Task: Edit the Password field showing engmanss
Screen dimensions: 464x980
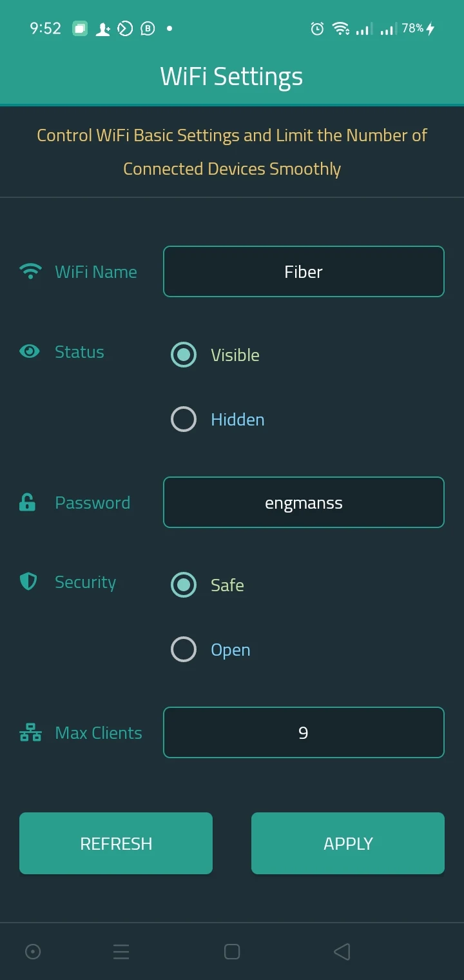Action: click(x=304, y=502)
